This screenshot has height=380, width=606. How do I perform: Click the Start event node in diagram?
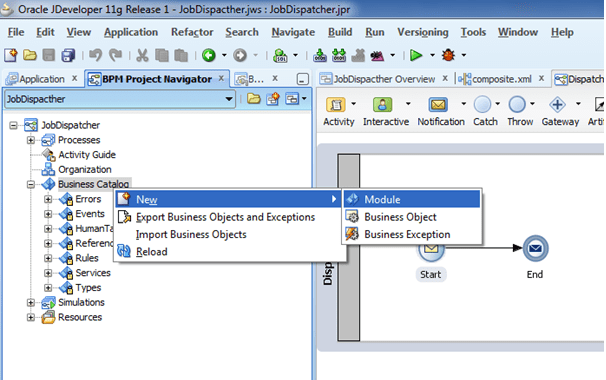(431, 249)
